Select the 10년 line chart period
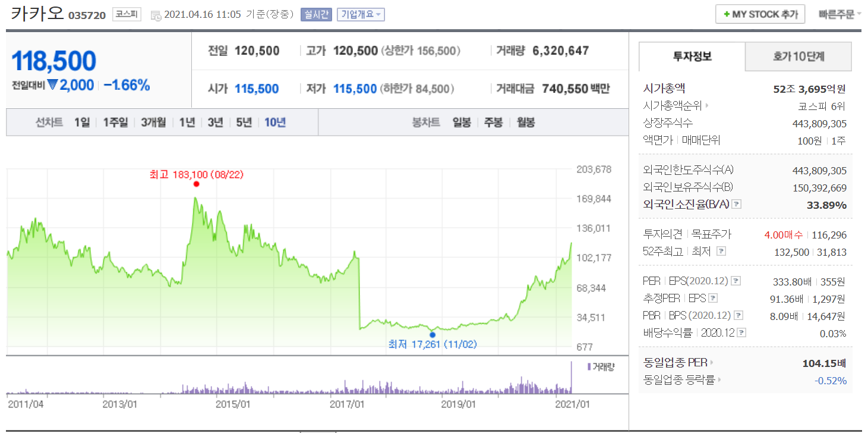This screenshot has width=868, height=433. (x=275, y=123)
